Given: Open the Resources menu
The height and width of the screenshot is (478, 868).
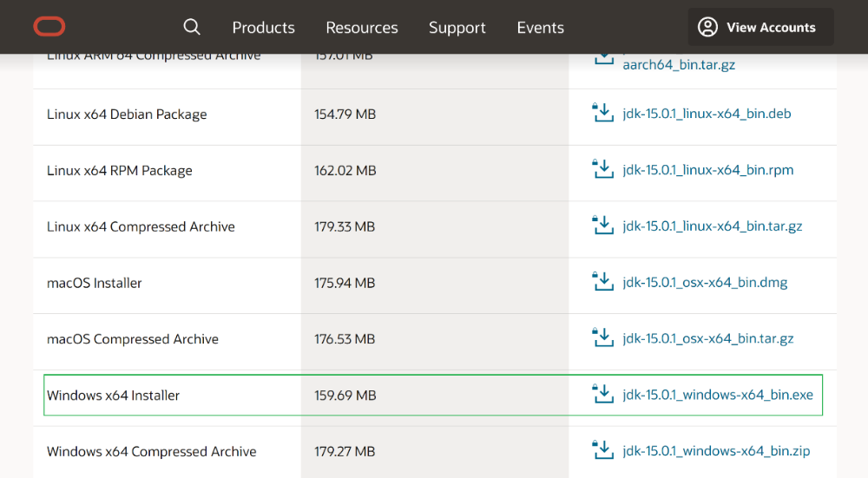Looking at the screenshot, I should pyautogui.click(x=361, y=28).
